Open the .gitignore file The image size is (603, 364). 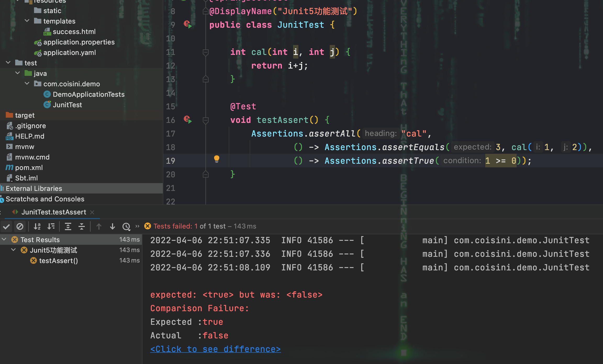tap(30, 126)
